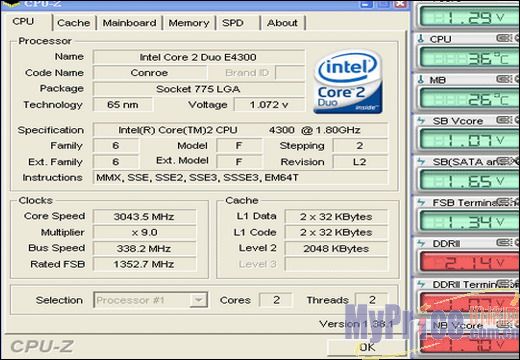Viewport: 520px width, 360px height.
Task: Click the Cores count field
Action: point(276,300)
